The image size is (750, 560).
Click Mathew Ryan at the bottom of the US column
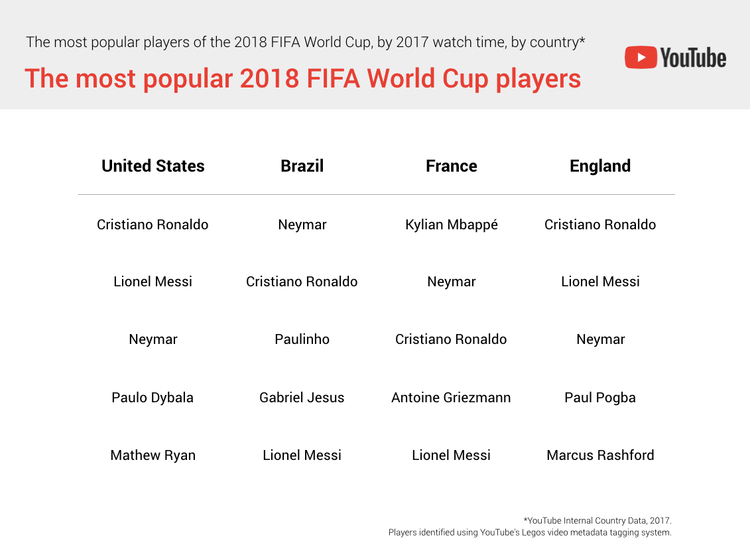click(x=153, y=455)
